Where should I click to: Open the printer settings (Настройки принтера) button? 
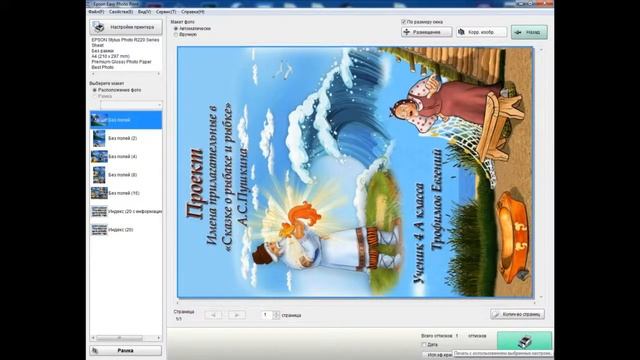point(126,27)
